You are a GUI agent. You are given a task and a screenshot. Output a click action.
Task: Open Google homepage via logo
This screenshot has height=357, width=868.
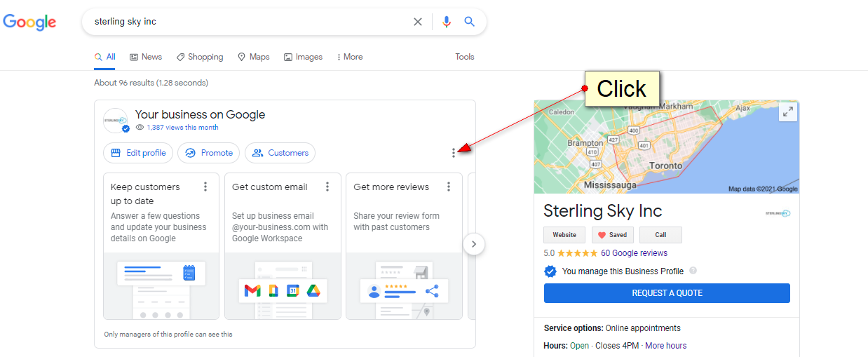(29, 22)
